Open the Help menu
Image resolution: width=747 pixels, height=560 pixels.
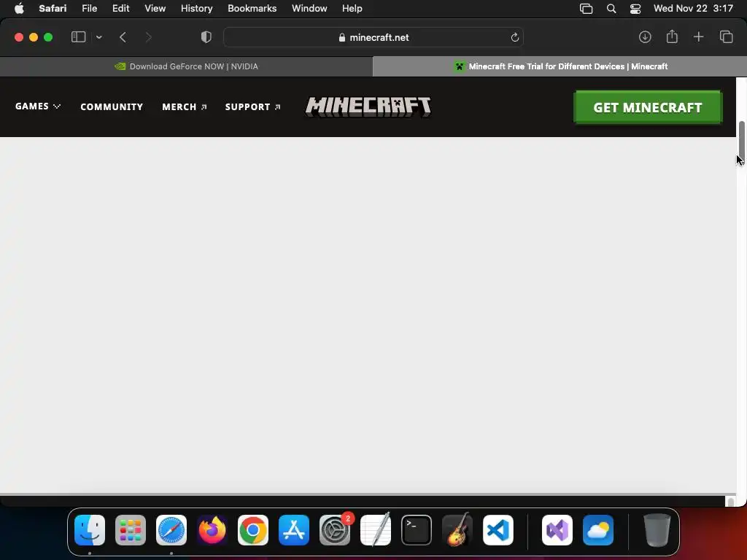point(352,9)
